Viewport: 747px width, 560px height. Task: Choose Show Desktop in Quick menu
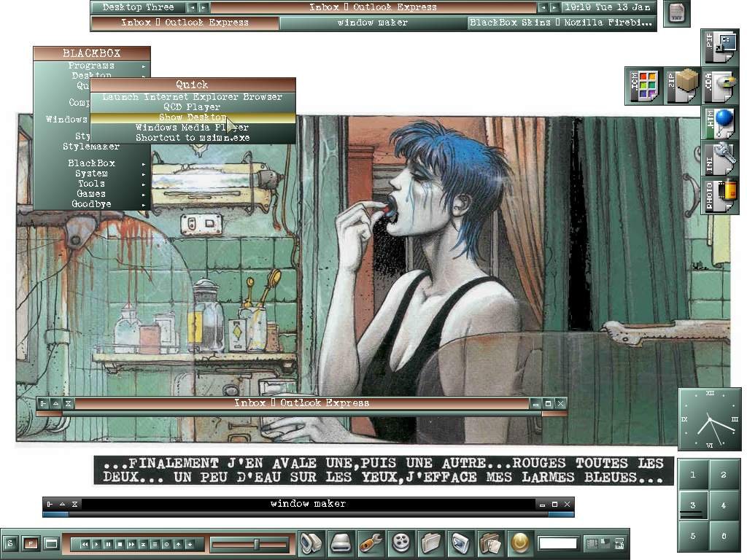pos(193,117)
